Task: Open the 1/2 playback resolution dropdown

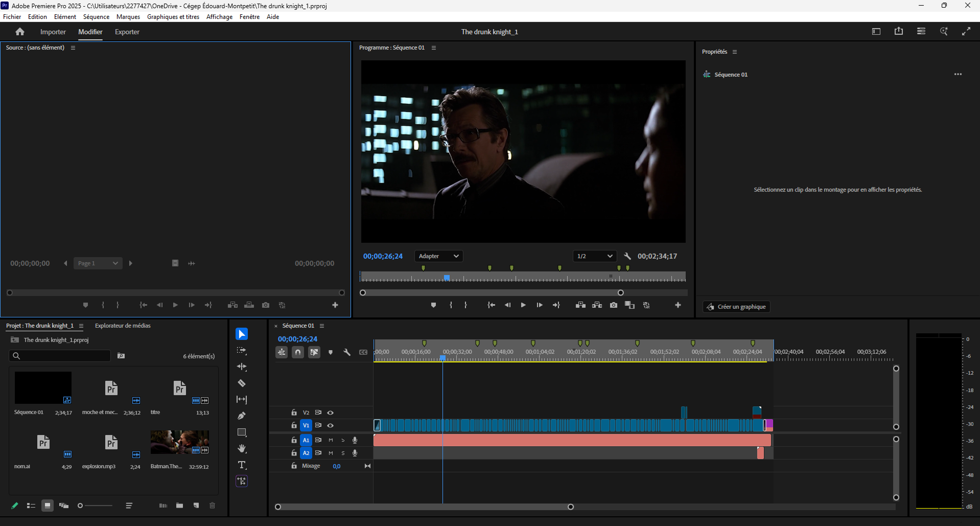Action: click(594, 256)
